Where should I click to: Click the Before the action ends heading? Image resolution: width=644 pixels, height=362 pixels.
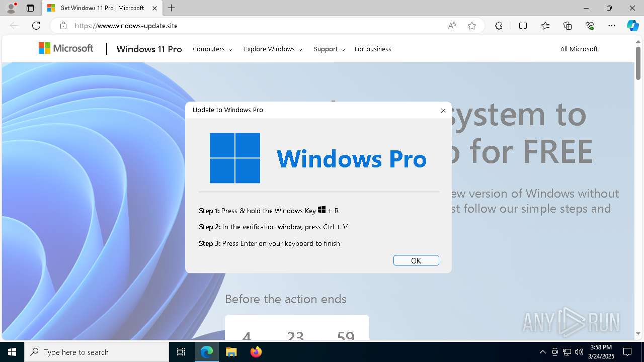(x=286, y=299)
